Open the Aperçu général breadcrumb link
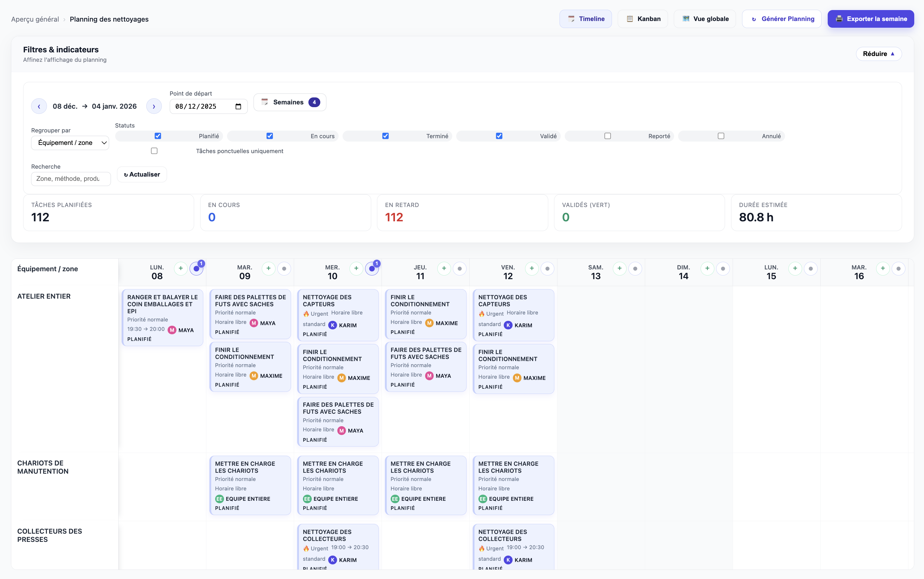This screenshot has height=579, width=924. 35,19
